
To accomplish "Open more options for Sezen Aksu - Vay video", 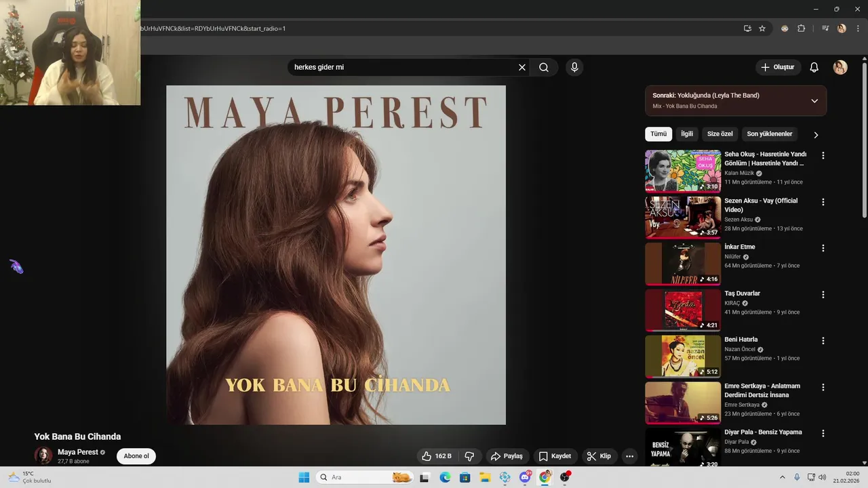I will (823, 202).
